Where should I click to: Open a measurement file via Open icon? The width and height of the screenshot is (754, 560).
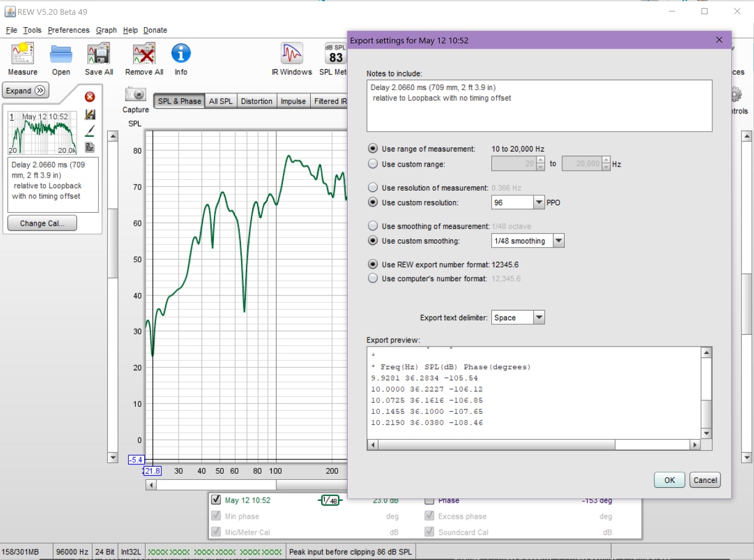tap(61, 54)
